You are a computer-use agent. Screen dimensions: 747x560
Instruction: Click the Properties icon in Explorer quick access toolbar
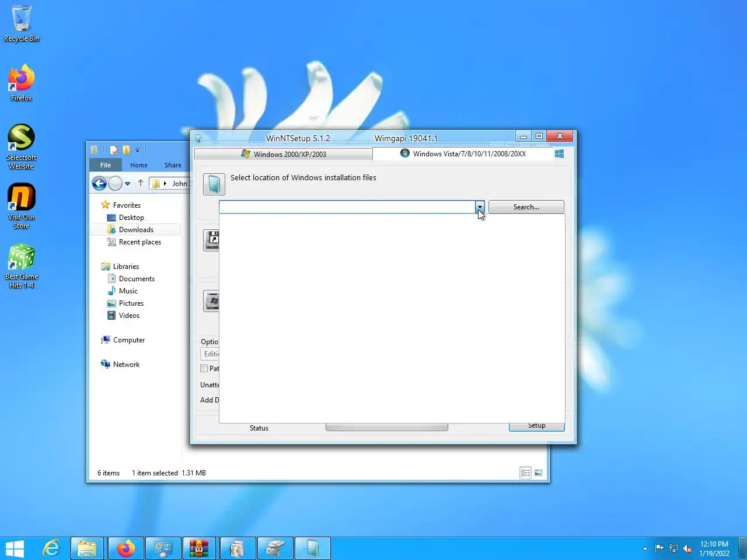(x=114, y=150)
